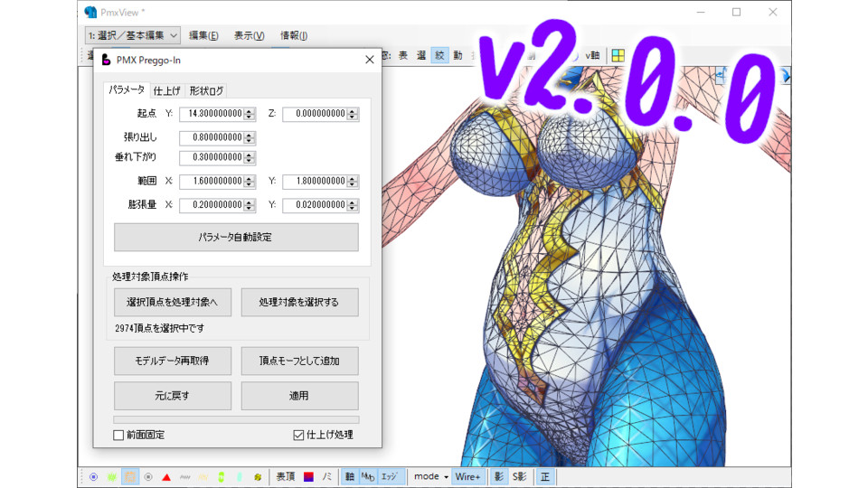
Task: Open the 選択／基本編集 mode dropdown
Action: coord(133,35)
